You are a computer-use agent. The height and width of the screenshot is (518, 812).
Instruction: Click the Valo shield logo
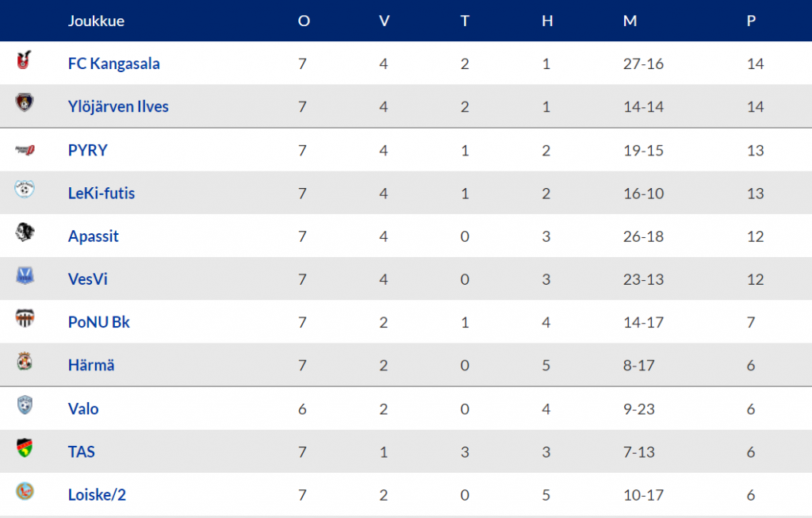(25, 405)
